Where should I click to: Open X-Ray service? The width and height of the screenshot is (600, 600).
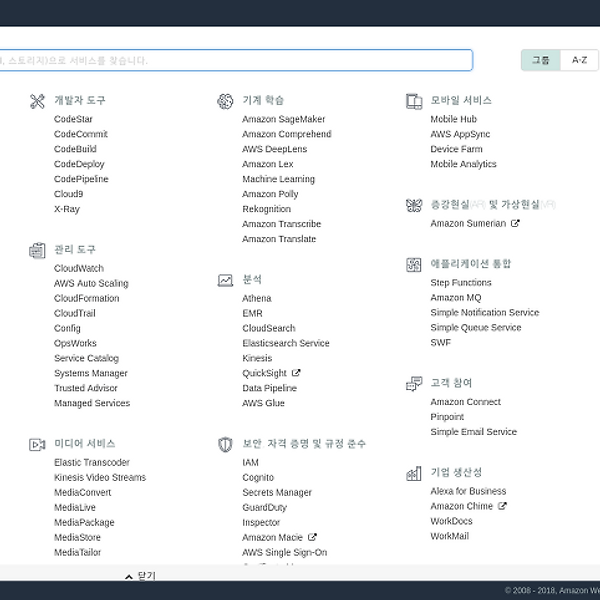pyautogui.click(x=67, y=209)
